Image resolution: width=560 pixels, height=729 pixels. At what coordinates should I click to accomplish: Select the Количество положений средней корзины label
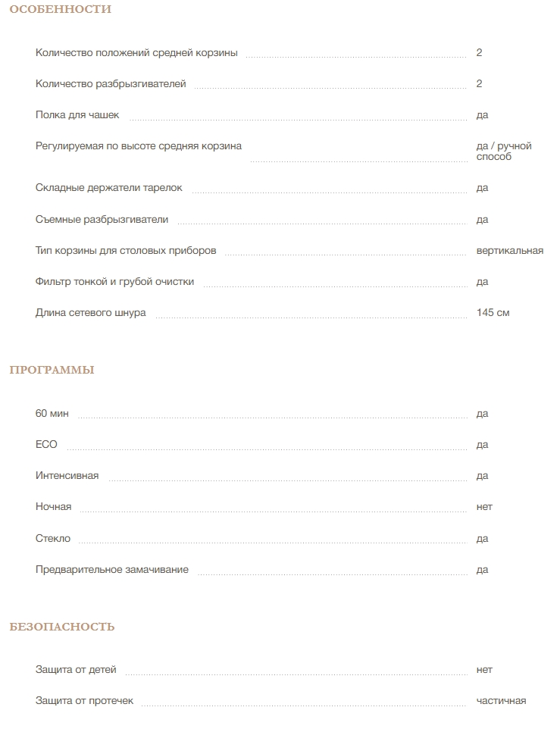(136, 53)
